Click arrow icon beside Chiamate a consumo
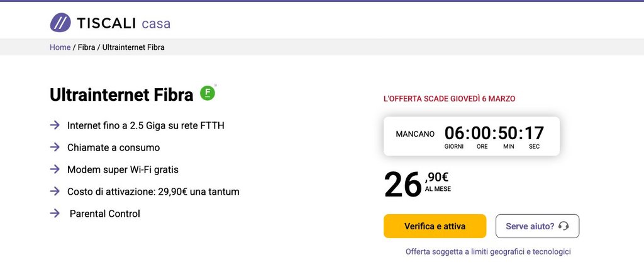 pos(55,147)
